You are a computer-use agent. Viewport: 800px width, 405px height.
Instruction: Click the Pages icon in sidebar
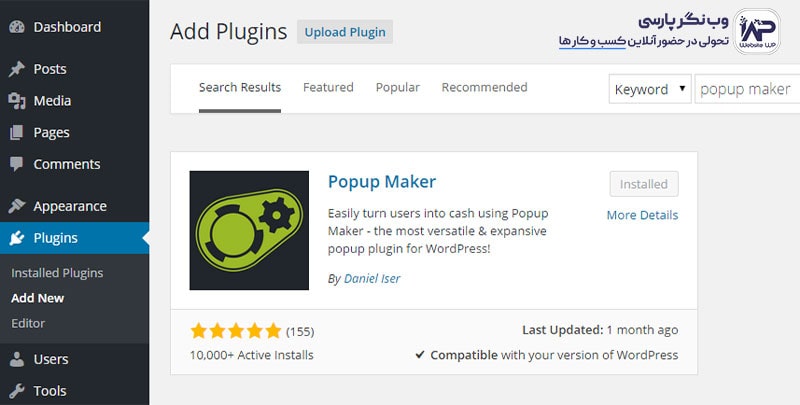[x=16, y=132]
